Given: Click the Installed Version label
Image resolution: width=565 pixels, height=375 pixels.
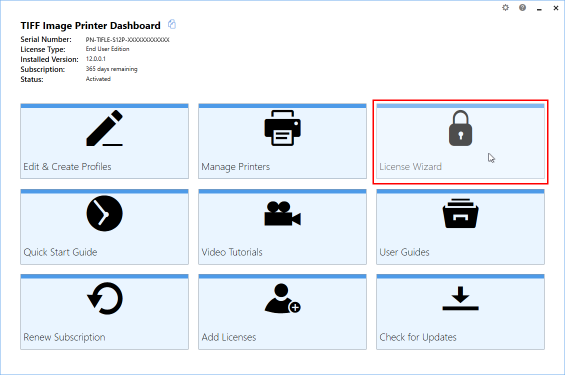Looking at the screenshot, I should (x=49, y=59).
